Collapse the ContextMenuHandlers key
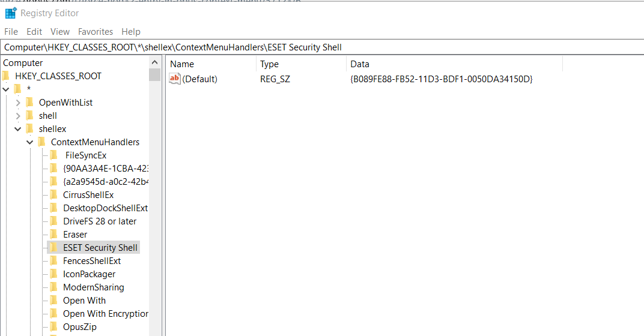 30,142
